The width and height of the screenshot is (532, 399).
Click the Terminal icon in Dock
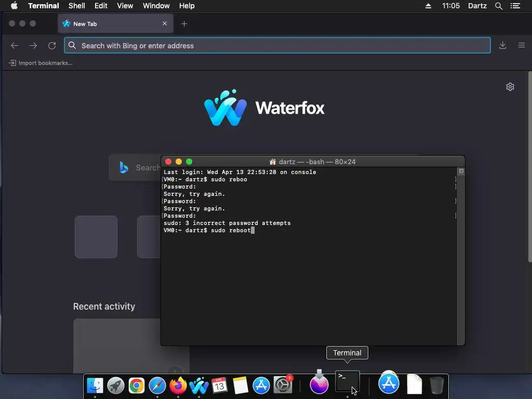pyautogui.click(x=348, y=381)
